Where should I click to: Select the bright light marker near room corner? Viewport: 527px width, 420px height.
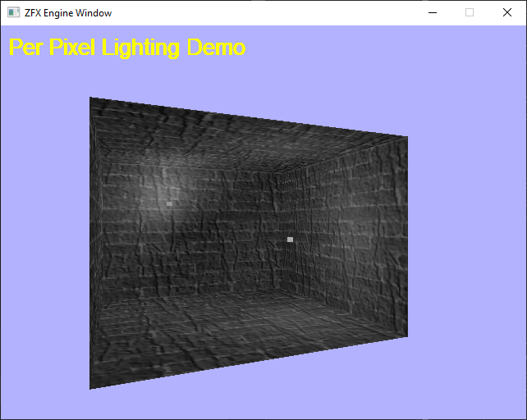point(290,240)
